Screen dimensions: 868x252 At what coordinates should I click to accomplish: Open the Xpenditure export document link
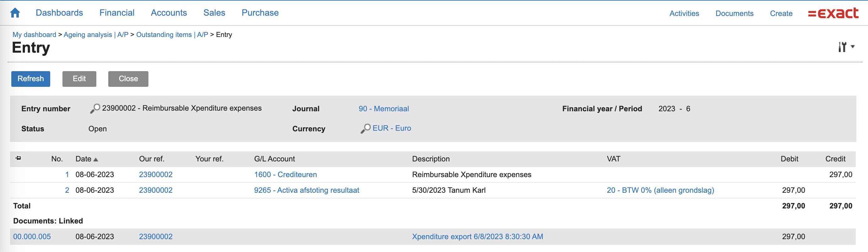pos(477,237)
